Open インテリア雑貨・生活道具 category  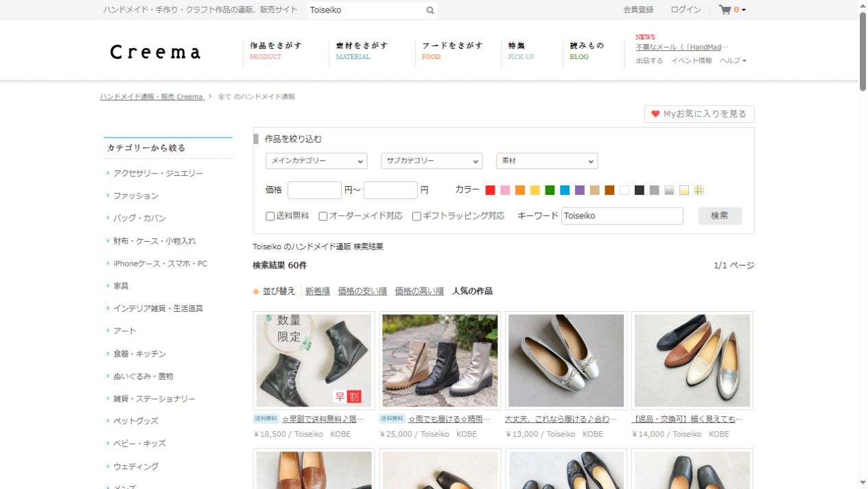(x=158, y=308)
